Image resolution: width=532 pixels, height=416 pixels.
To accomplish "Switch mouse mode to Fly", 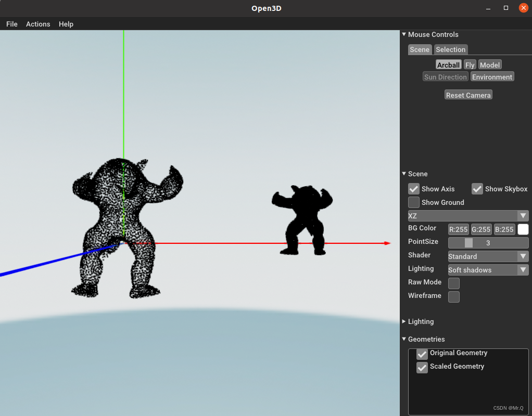I will pos(470,64).
